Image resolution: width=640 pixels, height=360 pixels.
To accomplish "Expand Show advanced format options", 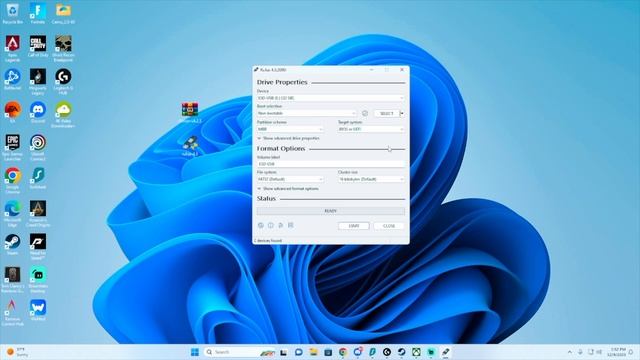I will coord(288,189).
